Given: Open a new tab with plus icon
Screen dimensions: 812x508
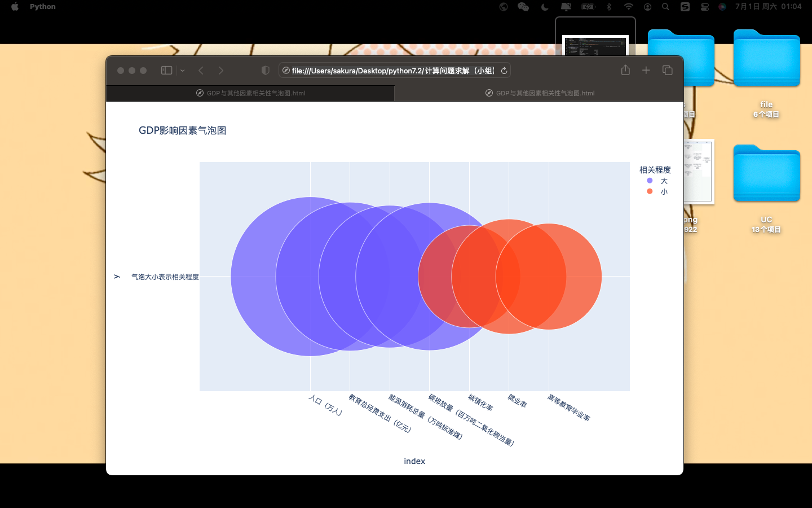Looking at the screenshot, I should (646, 70).
